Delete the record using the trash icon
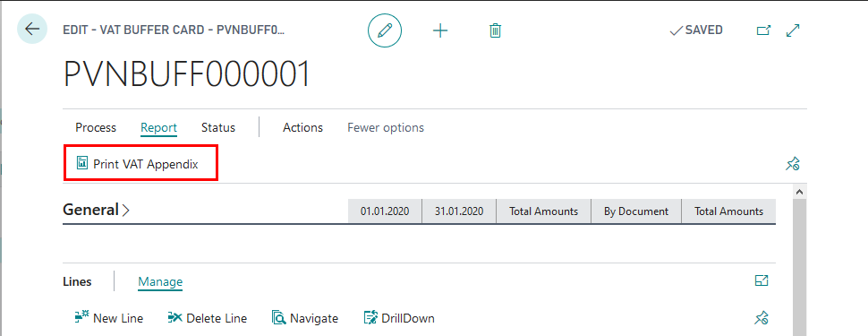 [496, 30]
